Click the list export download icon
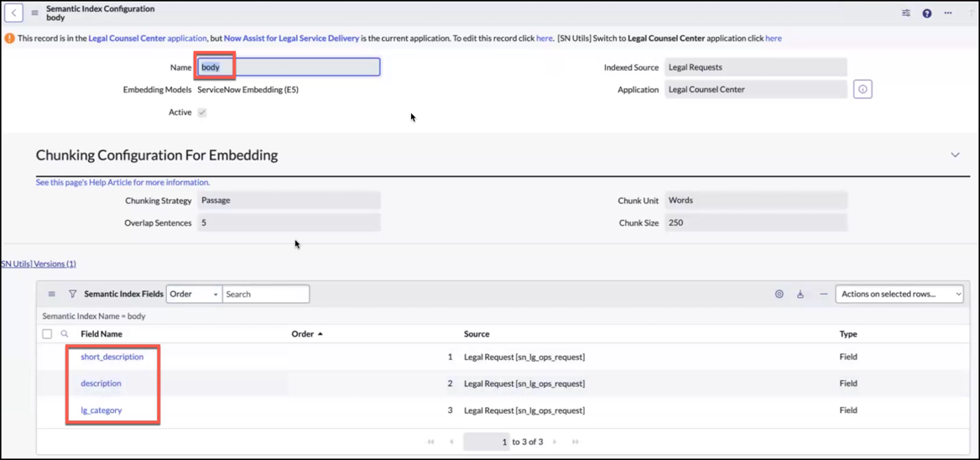The image size is (980, 460). [x=800, y=294]
